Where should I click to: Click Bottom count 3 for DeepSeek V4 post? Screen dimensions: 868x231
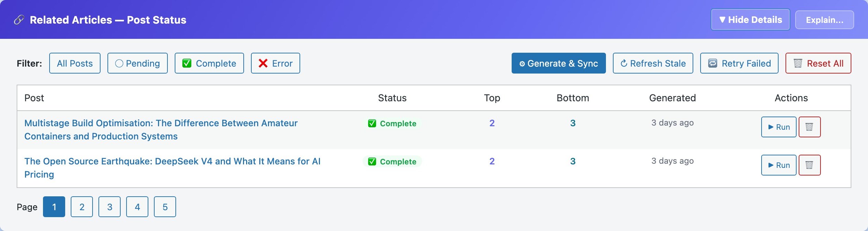[573, 161]
